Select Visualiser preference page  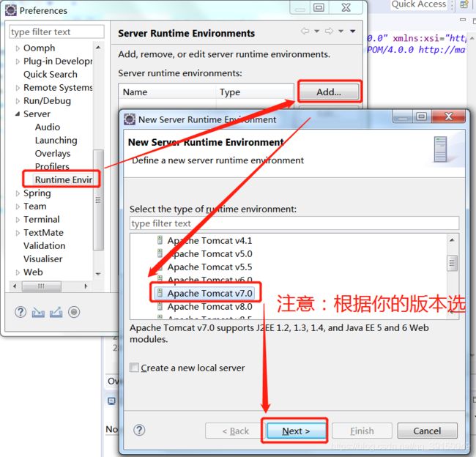click(42, 259)
